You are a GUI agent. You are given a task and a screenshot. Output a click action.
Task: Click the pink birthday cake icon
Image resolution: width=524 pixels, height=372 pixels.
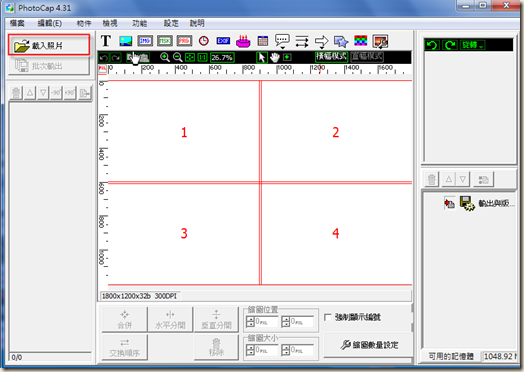pyautogui.click(x=243, y=41)
